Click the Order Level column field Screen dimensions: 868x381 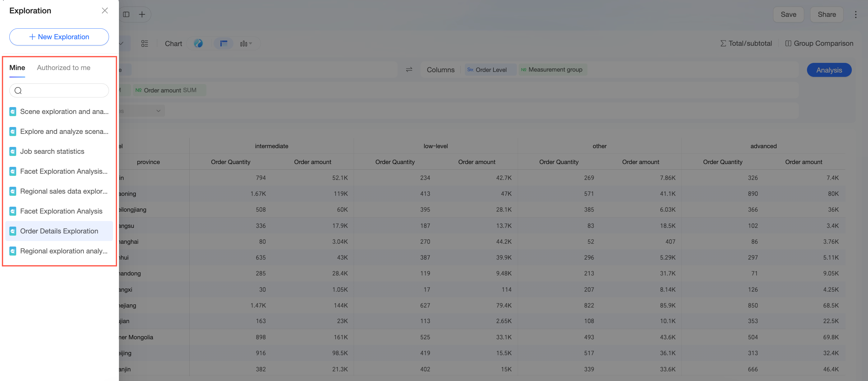click(x=490, y=70)
